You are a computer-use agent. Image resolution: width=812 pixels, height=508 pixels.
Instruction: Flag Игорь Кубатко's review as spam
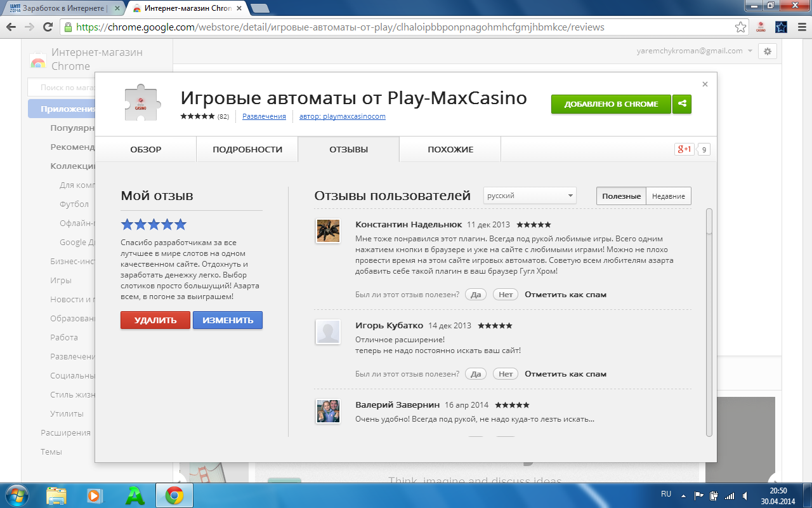point(566,374)
